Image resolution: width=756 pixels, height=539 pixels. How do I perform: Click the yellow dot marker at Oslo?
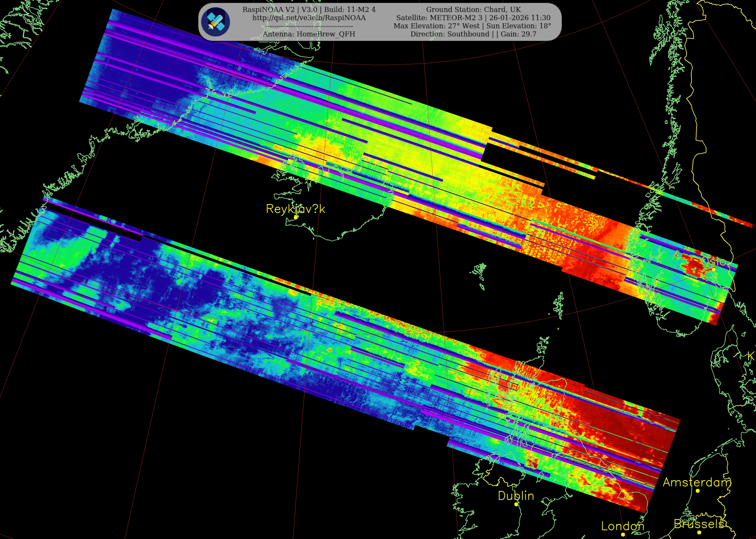coord(714,269)
